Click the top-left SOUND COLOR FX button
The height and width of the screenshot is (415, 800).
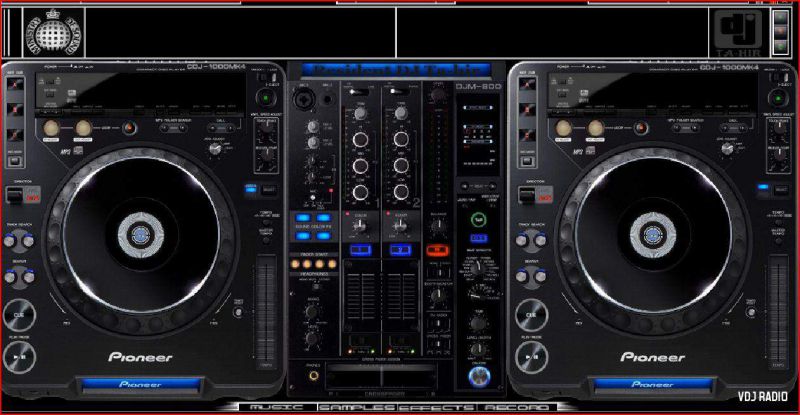pyautogui.click(x=303, y=218)
